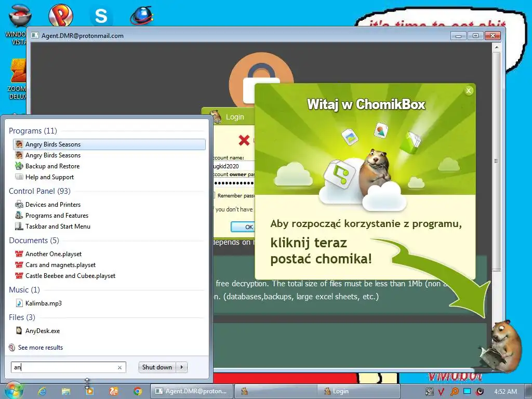Click the account name field in Login
Image resolution: width=532 pixels, height=399 pixels.
[x=233, y=166]
